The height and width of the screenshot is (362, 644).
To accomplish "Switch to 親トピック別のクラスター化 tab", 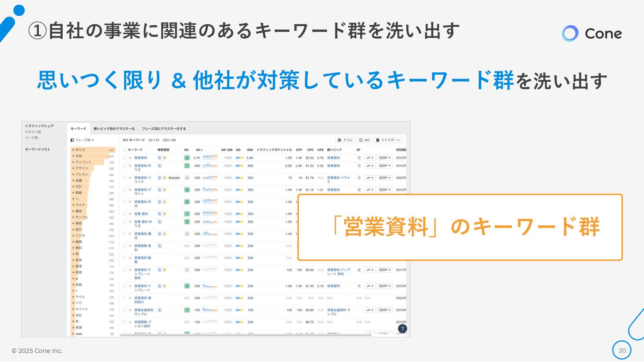I will pos(114,129).
